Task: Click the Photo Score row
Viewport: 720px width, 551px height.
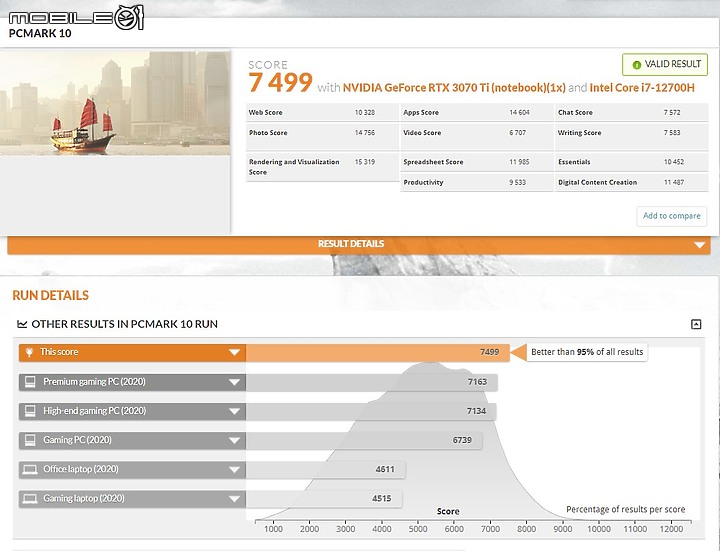Action: point(322,137)
